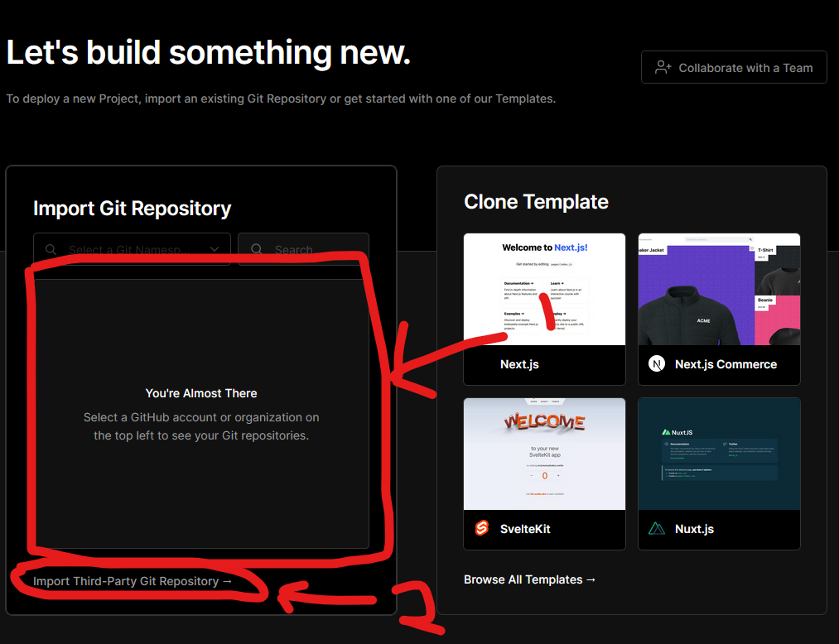Click the Clone Template heading
The width and height of the screenshot is (839, 644).
point(536,202)
